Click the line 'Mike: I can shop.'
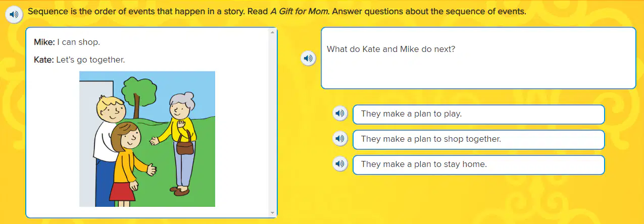 tap(63, 42)
